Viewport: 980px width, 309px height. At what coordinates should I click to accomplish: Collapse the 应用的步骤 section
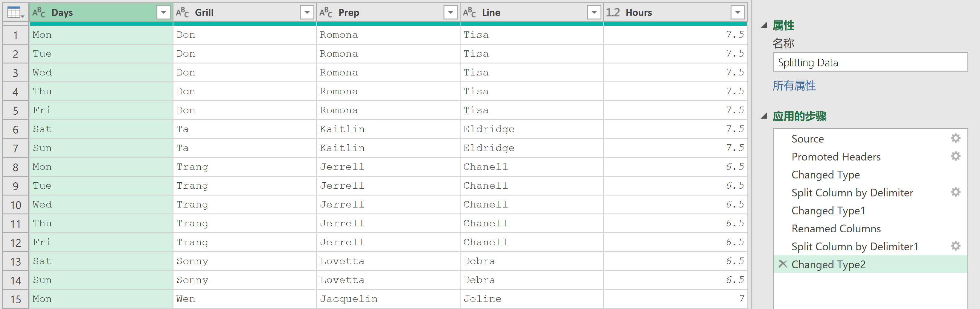(x=764, y=116)
